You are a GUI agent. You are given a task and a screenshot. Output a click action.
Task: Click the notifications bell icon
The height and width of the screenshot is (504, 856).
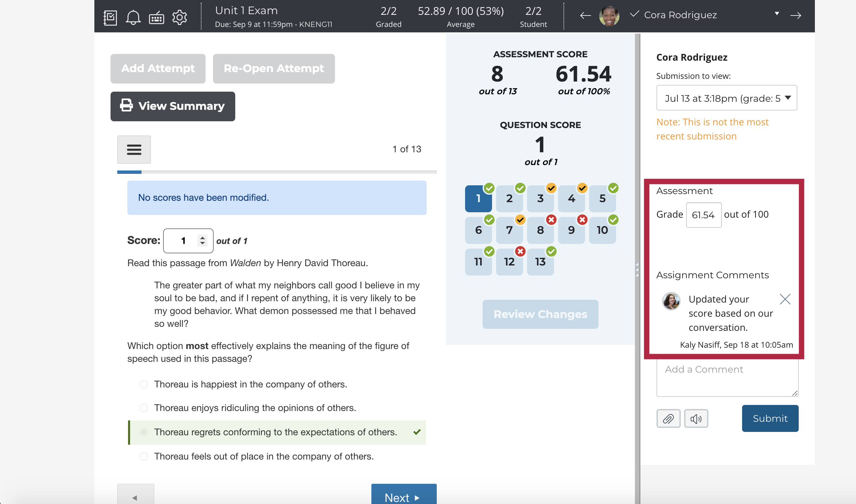point(133,17)
